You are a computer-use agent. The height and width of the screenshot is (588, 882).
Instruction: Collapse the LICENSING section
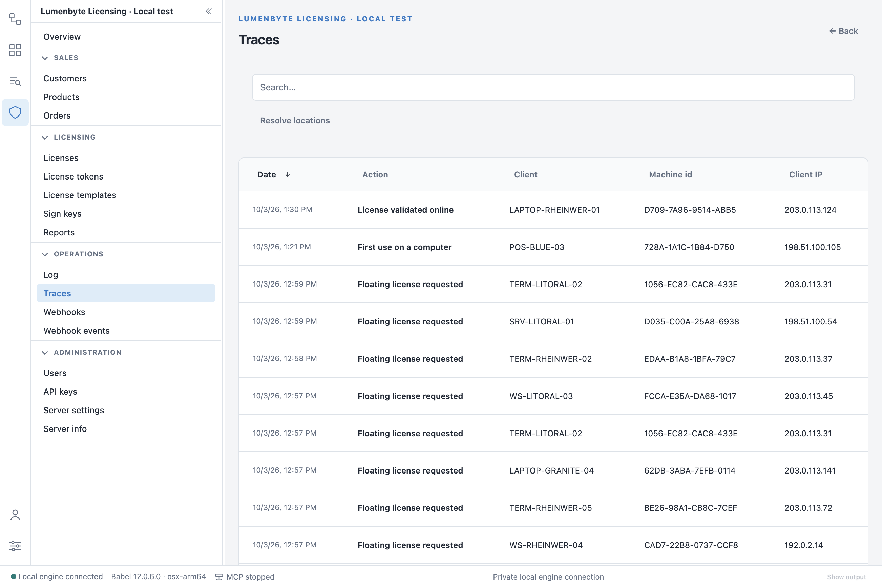[x=45, y=137]
